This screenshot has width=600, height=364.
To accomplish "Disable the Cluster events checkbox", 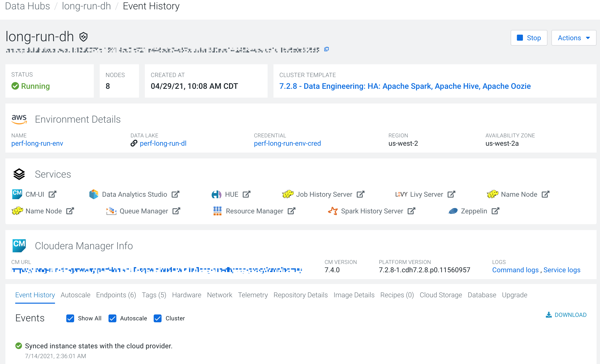I will 158,318.
